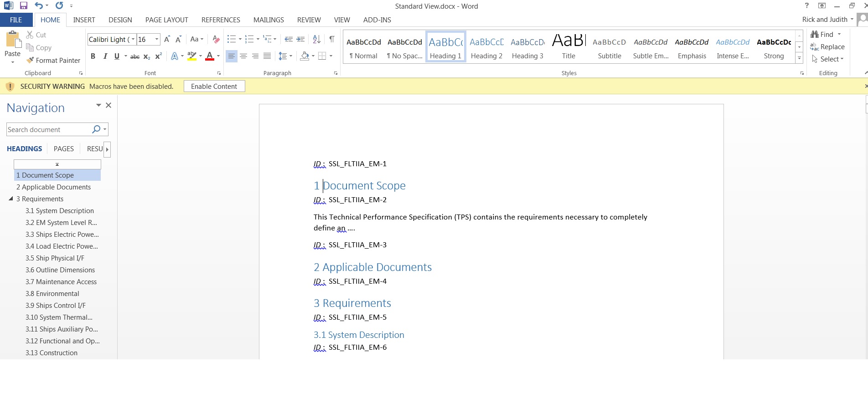Toggle Strikethrough formatting
The width and height of the screenshot is (868, 393).
(135, 56)
